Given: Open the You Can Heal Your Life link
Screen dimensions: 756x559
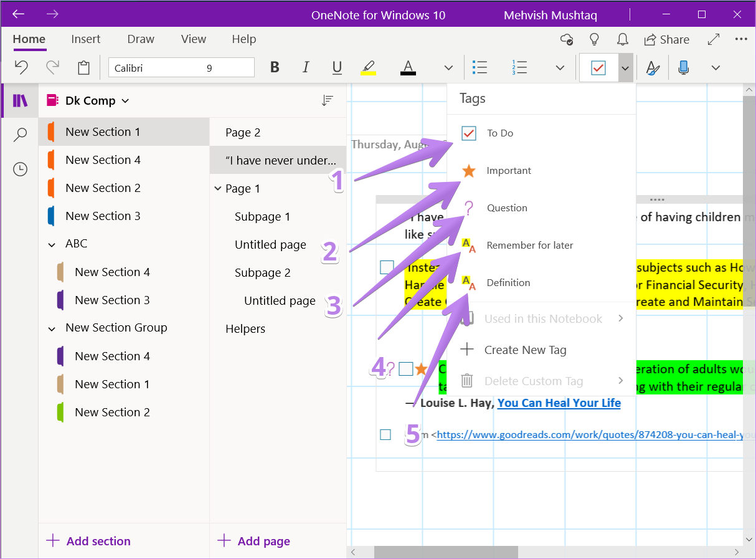Looking at the screenshot, I should click(x=559, y=403).
